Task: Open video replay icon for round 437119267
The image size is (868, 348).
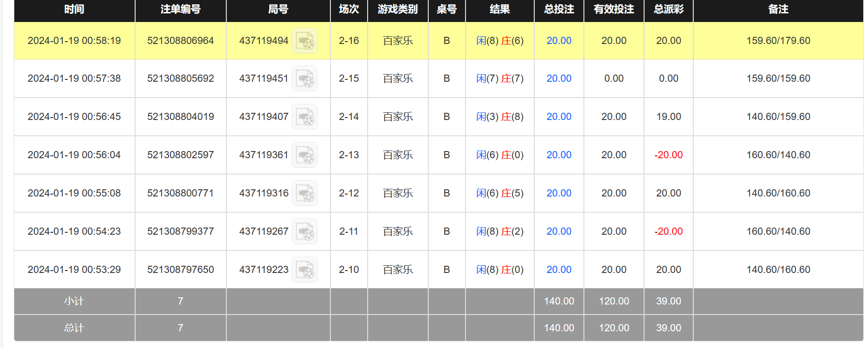Action: coord(305,231)
